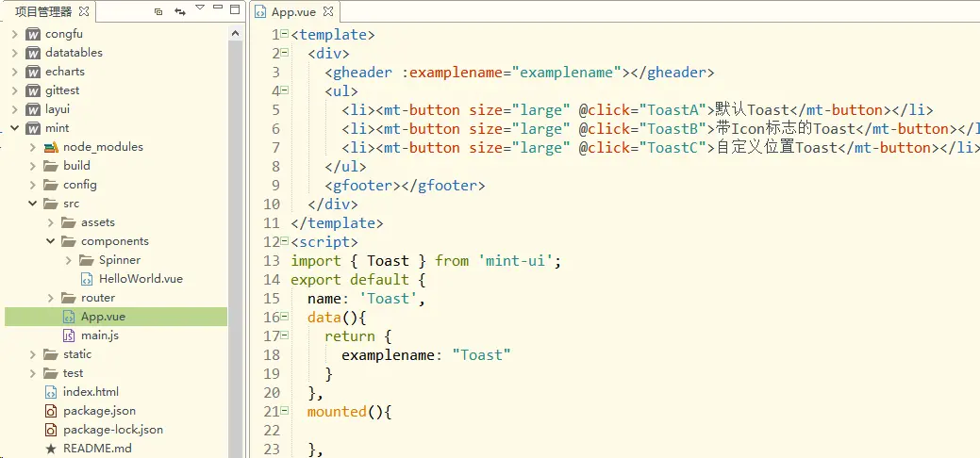The width and height of the screenshot is (980, 458).
Task: Expand the gittest project
Action: (14, 90)
